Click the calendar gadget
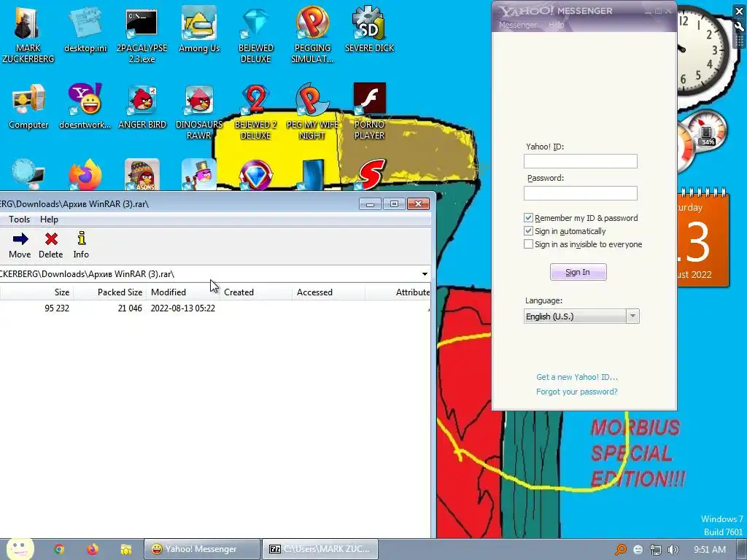747x560 pixels. click(x=703, y=238)
